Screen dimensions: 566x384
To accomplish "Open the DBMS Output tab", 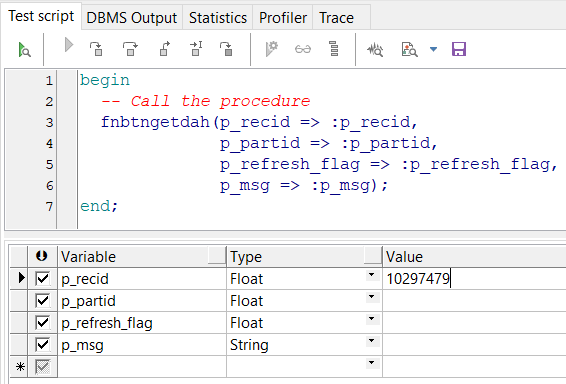I will [132, 18].
